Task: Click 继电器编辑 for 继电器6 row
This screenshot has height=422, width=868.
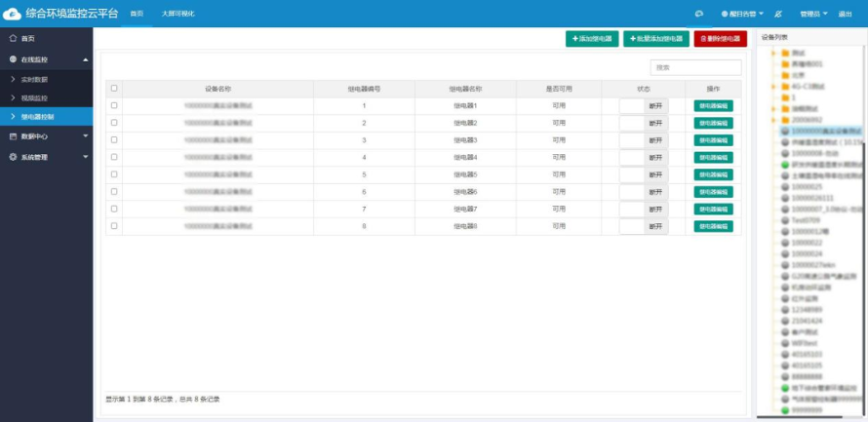Action: click(713, 192)
